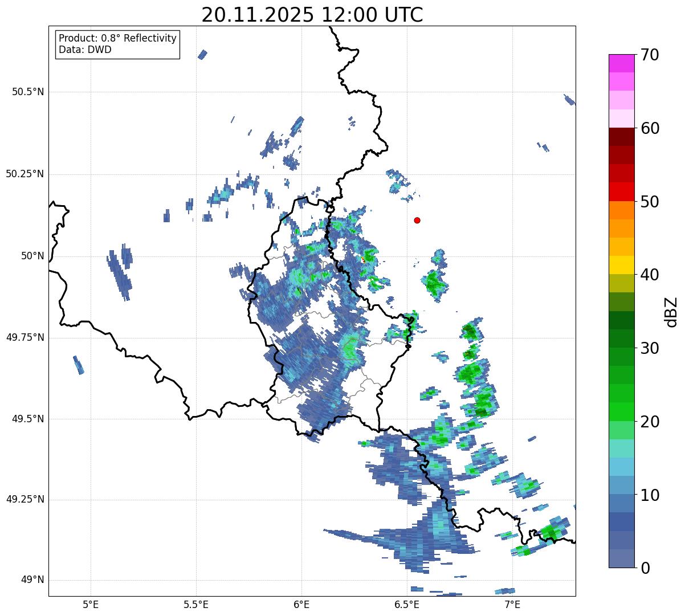This screenshot has width=685, height=616.
Task: Click the "50°N" latitude label
Action: [x=33, y=256]
